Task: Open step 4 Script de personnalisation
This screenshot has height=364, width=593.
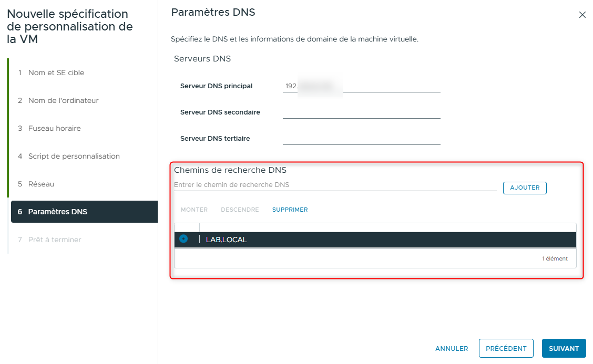Action: 74,156
